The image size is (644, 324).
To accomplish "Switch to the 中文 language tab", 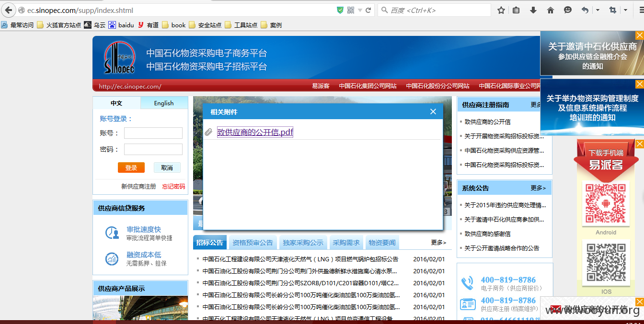I will click(x=116, y=103).
